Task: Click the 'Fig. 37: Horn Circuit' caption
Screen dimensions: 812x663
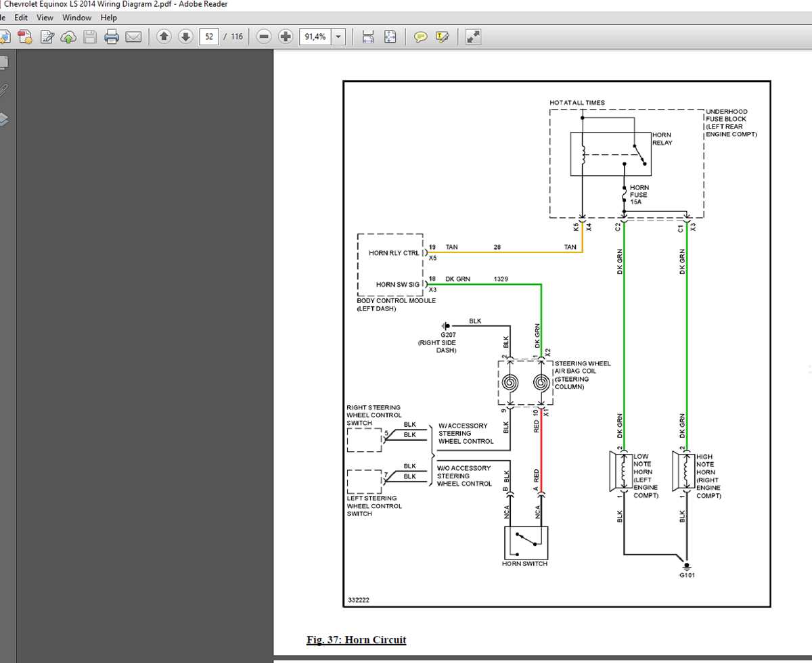Action: pos(357,639)
